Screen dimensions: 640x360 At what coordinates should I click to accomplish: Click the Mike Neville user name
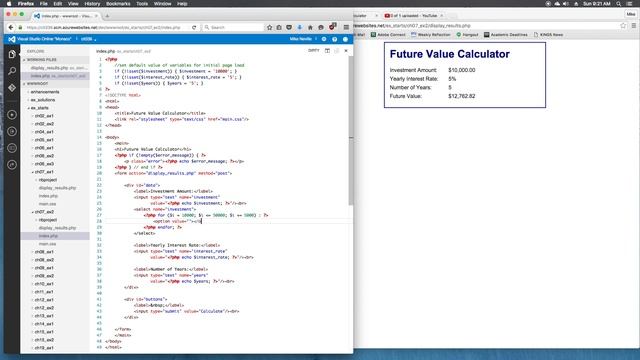pyautogui.click(x=300, y=39)
